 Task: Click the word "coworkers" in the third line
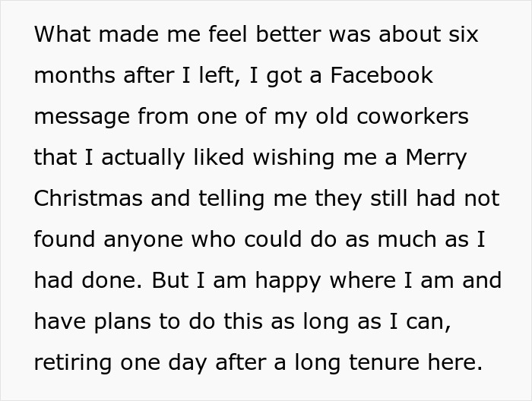413,116
